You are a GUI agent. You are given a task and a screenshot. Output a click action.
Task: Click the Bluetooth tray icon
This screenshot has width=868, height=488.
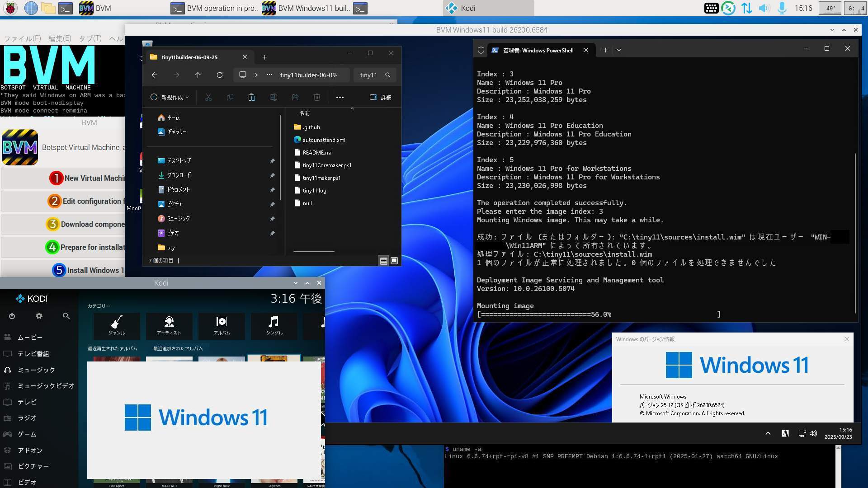728,8
